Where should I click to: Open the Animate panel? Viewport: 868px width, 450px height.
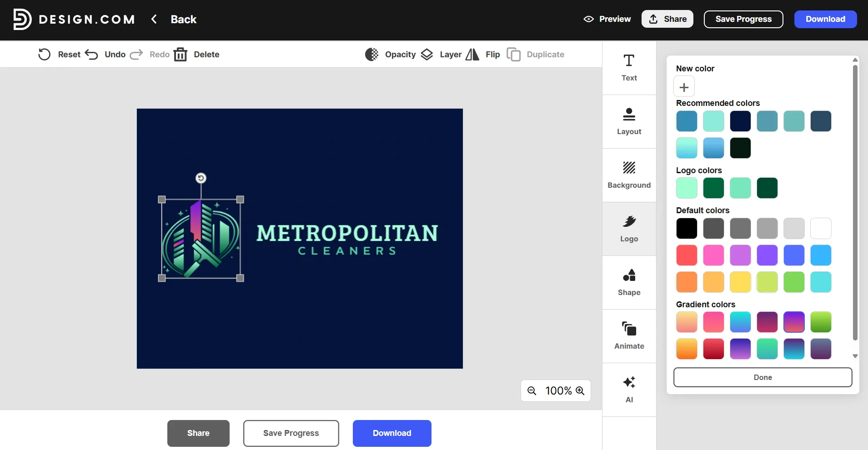(629, 336)
